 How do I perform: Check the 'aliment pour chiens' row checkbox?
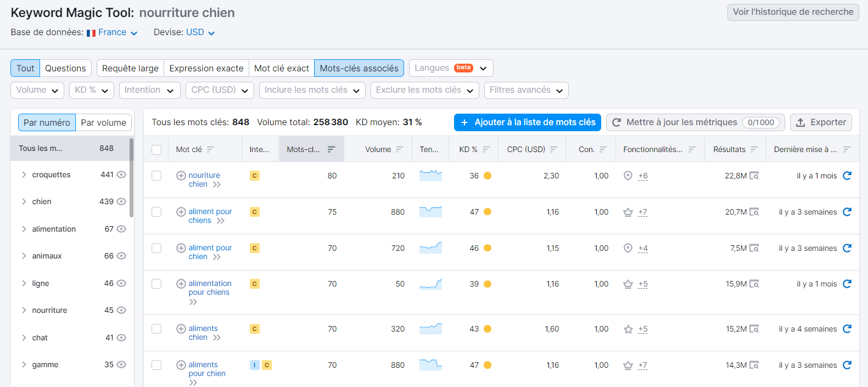(156, 212)
